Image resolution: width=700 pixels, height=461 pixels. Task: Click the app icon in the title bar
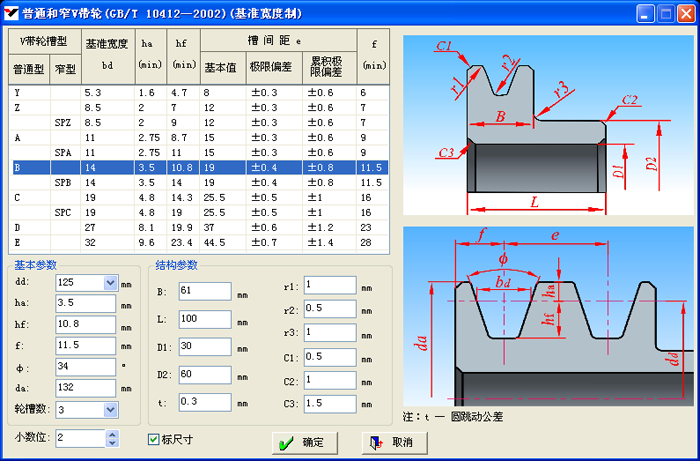(x=12, y=13)
